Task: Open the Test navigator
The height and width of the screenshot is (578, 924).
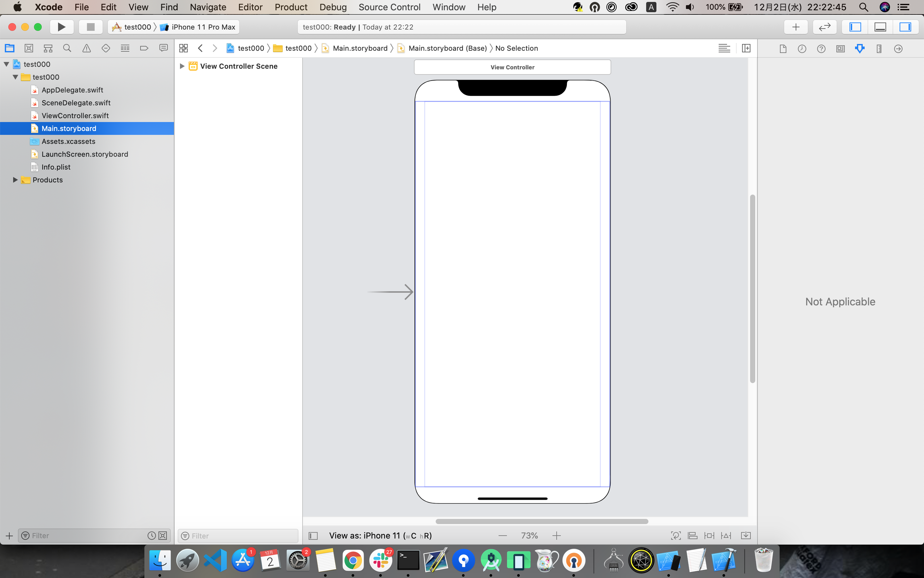Action: tap(106, 48)
